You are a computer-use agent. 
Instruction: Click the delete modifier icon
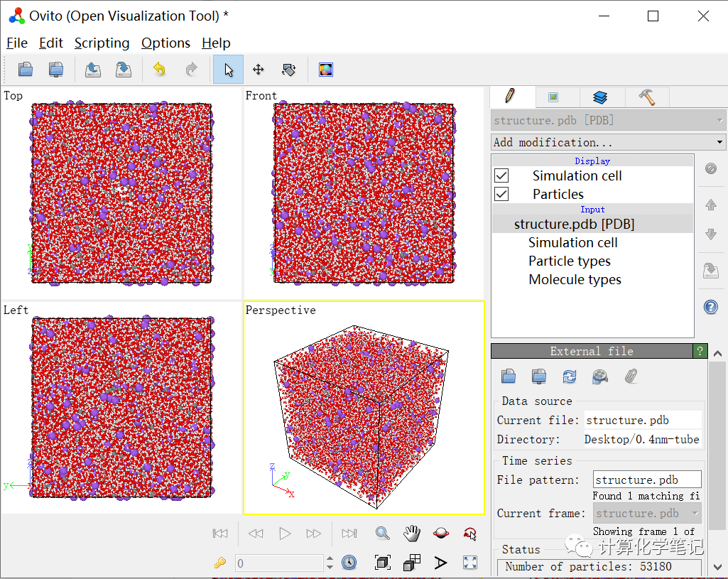(x=710, y=168)
